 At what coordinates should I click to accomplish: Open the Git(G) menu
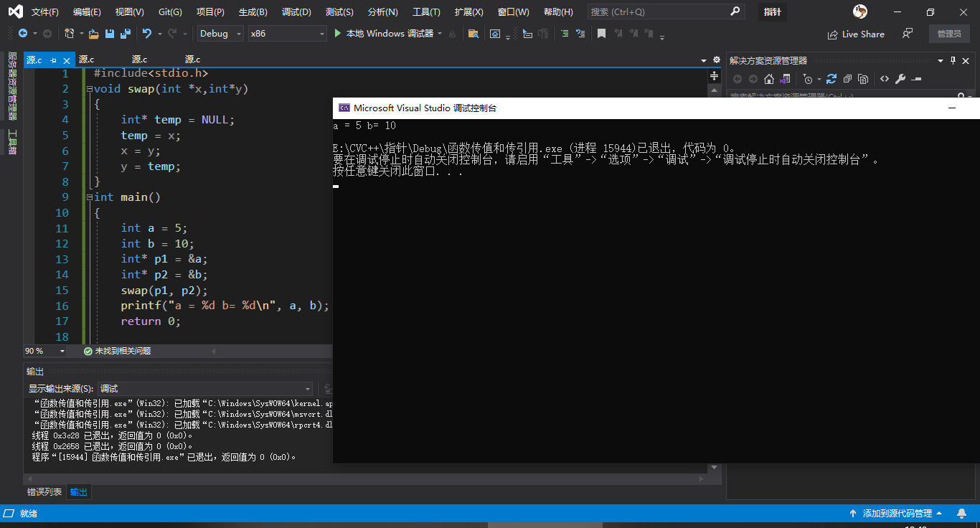coord(170,12)
